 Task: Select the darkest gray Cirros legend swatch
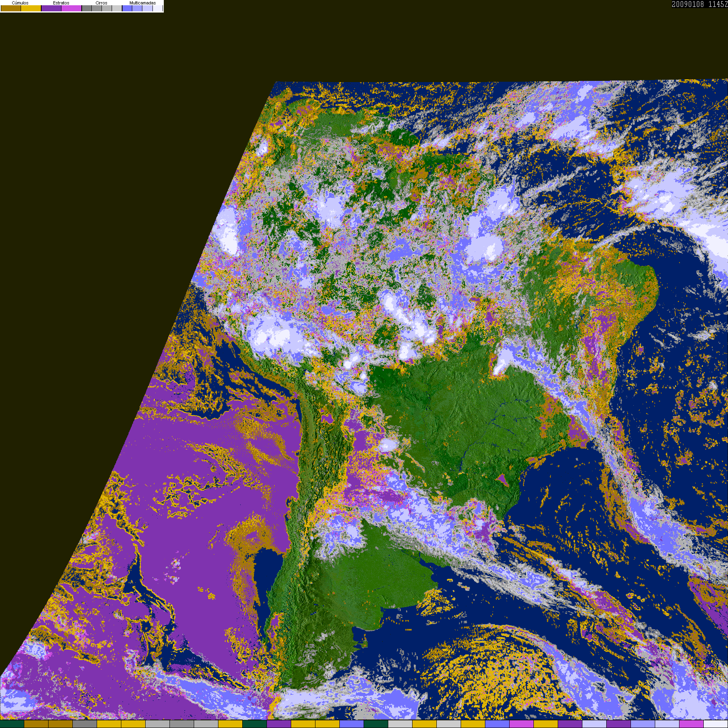tap(87, 8)
